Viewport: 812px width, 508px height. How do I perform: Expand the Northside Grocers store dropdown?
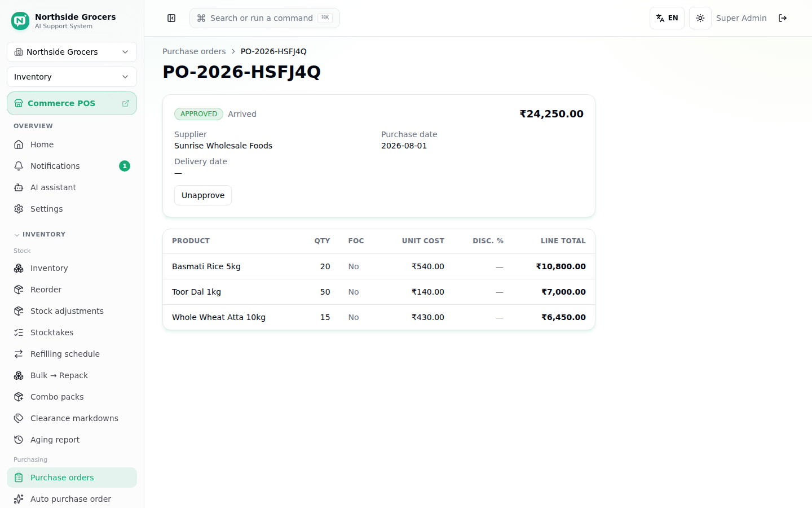72,52
